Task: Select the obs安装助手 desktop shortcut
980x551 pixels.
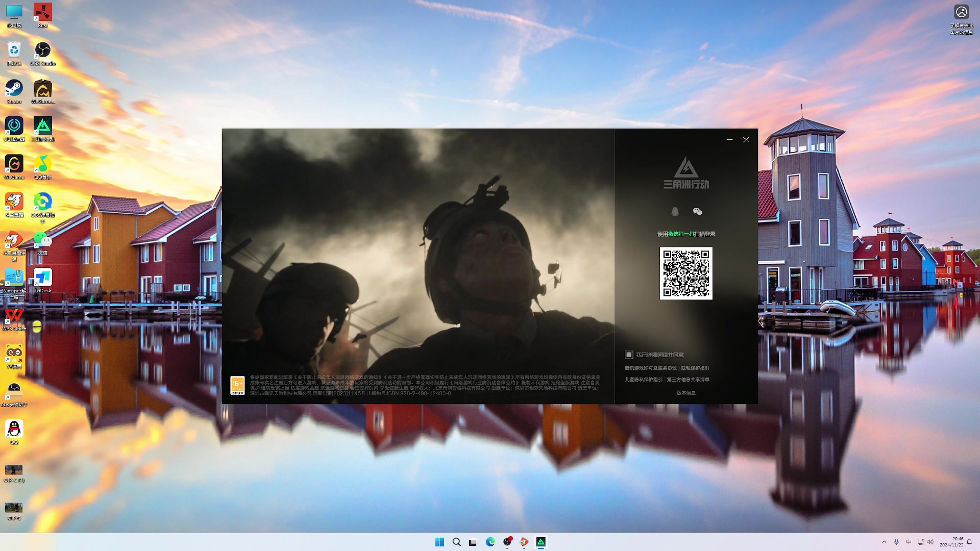Action: pos(14,394)
